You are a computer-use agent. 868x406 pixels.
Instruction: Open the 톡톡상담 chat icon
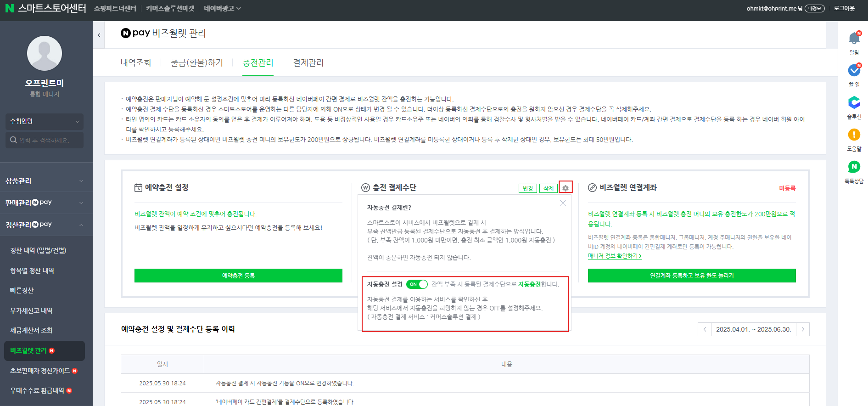pyautogui.click(x=854, y=167)
